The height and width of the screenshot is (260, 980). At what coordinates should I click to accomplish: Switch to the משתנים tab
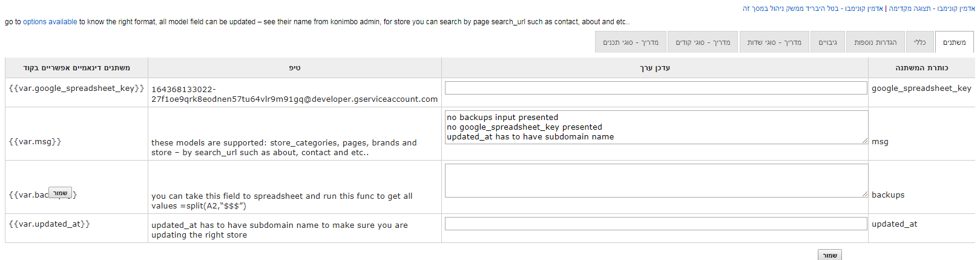[954, 42]
